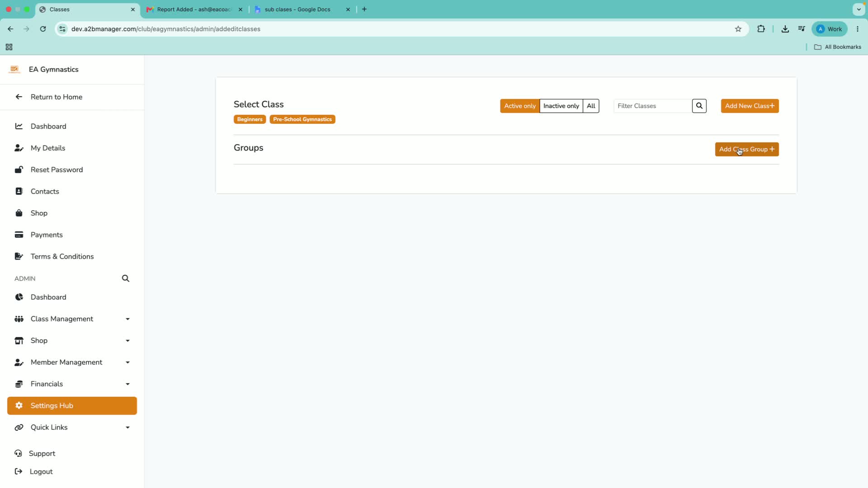Click the Terms & Conditions document icon
The height and width of the screenshot is (488, 868).
pos(19,256)
